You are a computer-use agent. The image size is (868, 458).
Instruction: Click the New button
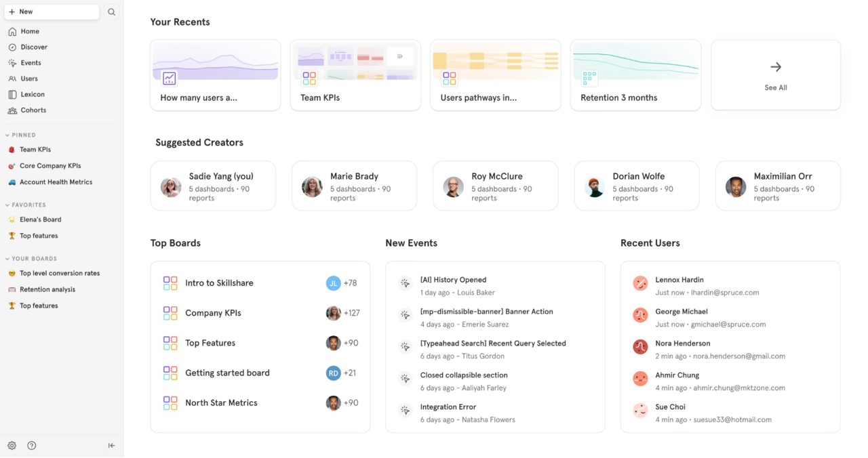[52, 12]
